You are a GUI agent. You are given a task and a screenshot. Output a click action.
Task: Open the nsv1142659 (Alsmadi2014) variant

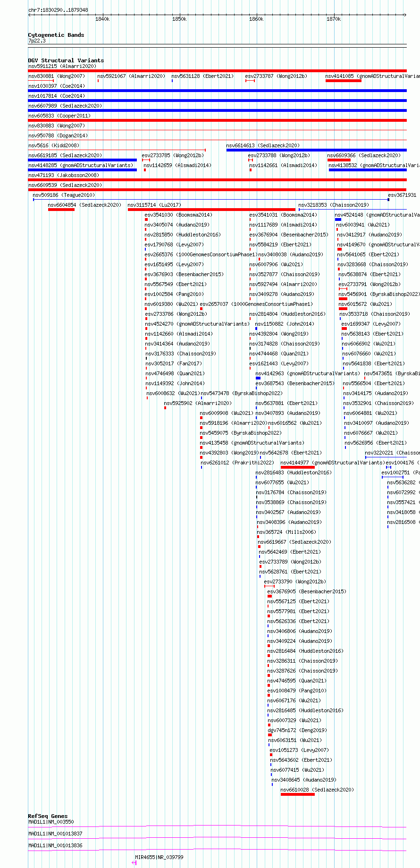177,165
